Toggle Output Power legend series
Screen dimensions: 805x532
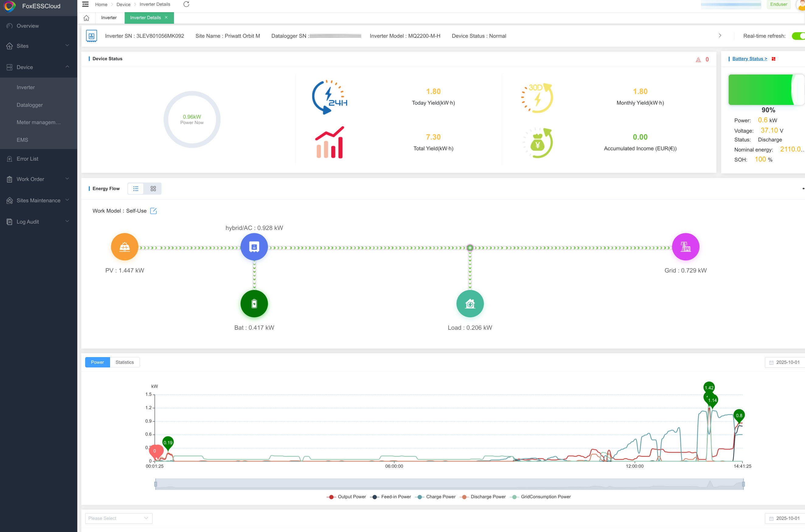click(x=346, y=497)
